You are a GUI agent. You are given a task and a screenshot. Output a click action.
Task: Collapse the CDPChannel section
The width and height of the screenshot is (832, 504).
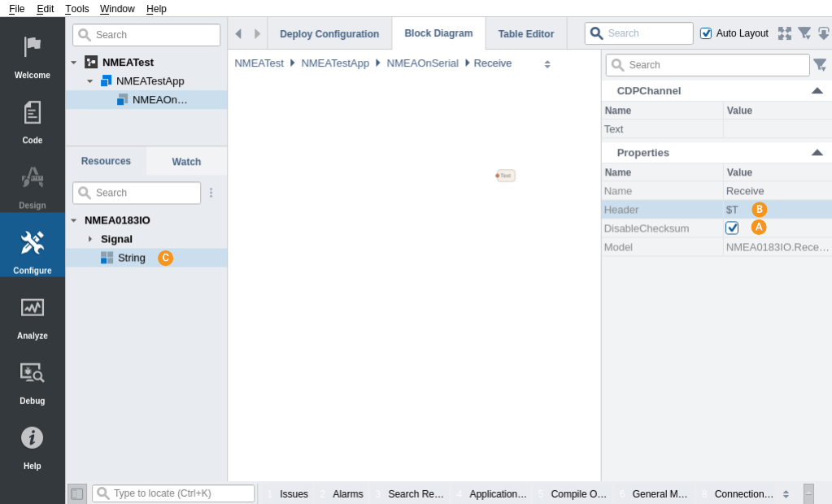click(817, 91)
